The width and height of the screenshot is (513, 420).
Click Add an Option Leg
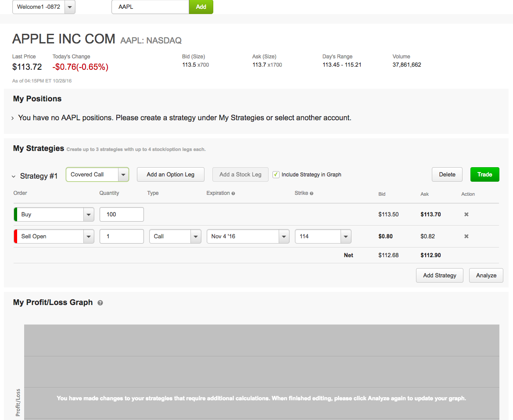170,174
